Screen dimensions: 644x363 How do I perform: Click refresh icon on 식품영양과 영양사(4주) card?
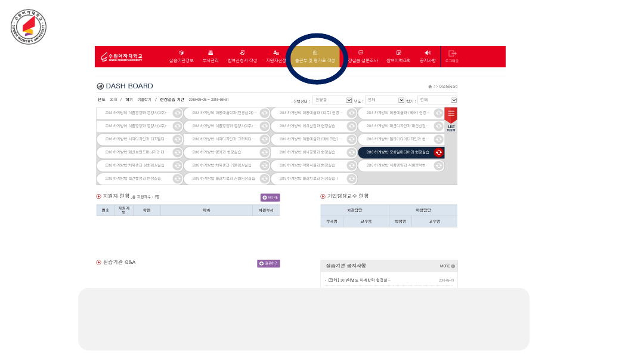[x=178, y=126]
